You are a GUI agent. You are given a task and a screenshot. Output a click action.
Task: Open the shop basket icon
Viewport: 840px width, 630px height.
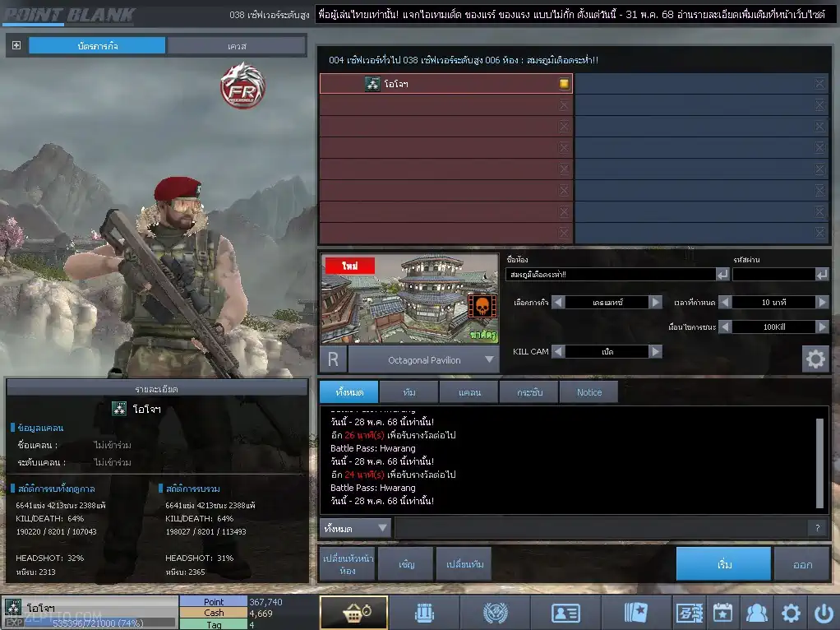point(353,613)
